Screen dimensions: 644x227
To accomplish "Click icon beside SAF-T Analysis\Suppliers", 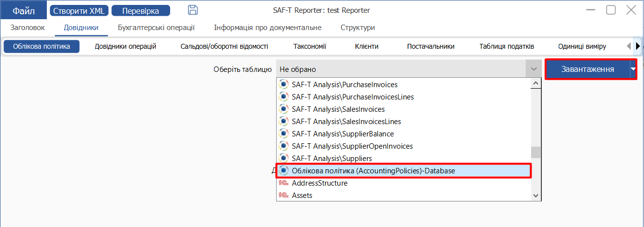I will 284,158.
